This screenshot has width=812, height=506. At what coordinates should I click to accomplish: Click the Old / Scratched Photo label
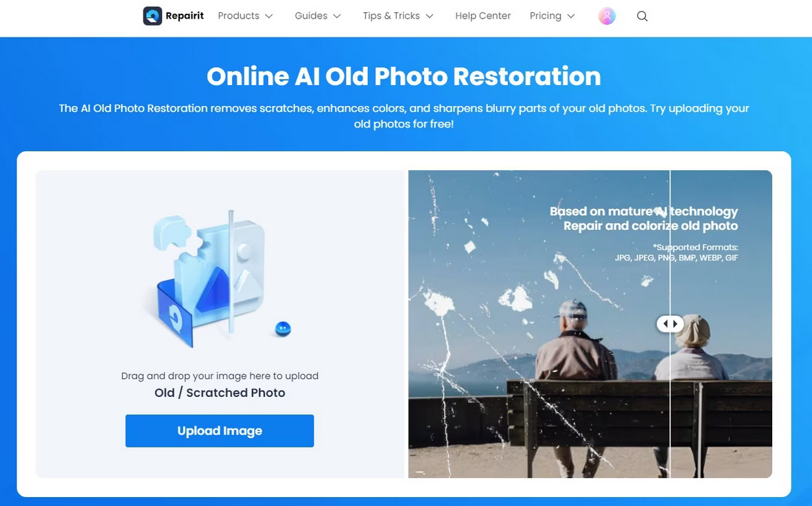point(220,393)
